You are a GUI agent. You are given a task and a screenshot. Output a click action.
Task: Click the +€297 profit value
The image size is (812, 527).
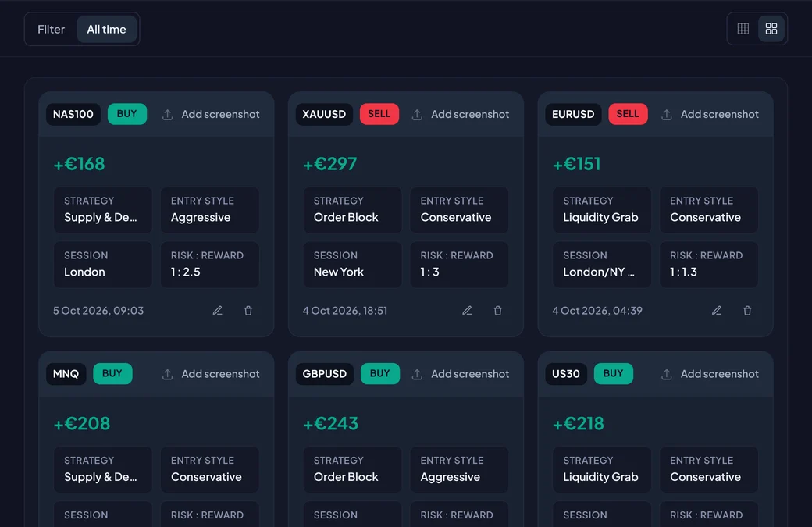329,164
